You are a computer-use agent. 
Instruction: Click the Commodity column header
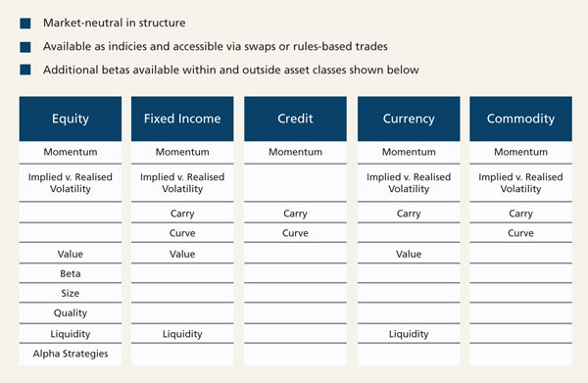coord(521,119)
